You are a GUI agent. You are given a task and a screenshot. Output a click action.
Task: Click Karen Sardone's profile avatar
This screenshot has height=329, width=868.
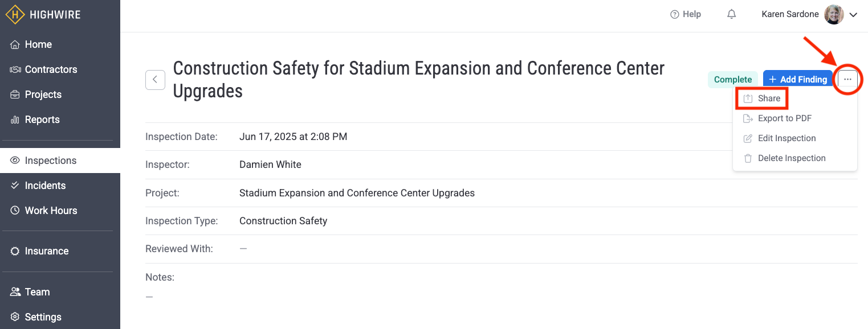click(x=834, y=15)
